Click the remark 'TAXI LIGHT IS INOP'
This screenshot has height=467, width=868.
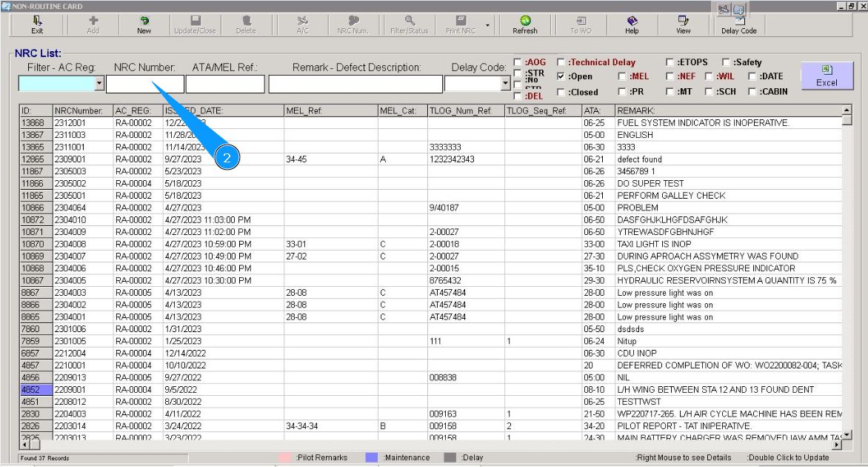tap(654, 245)
